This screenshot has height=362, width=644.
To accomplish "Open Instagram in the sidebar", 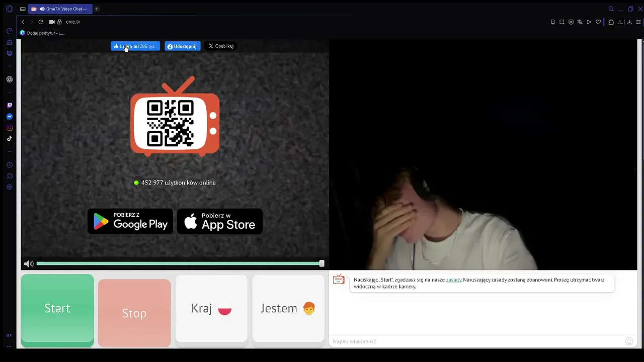I will click(x=10, y=128).
